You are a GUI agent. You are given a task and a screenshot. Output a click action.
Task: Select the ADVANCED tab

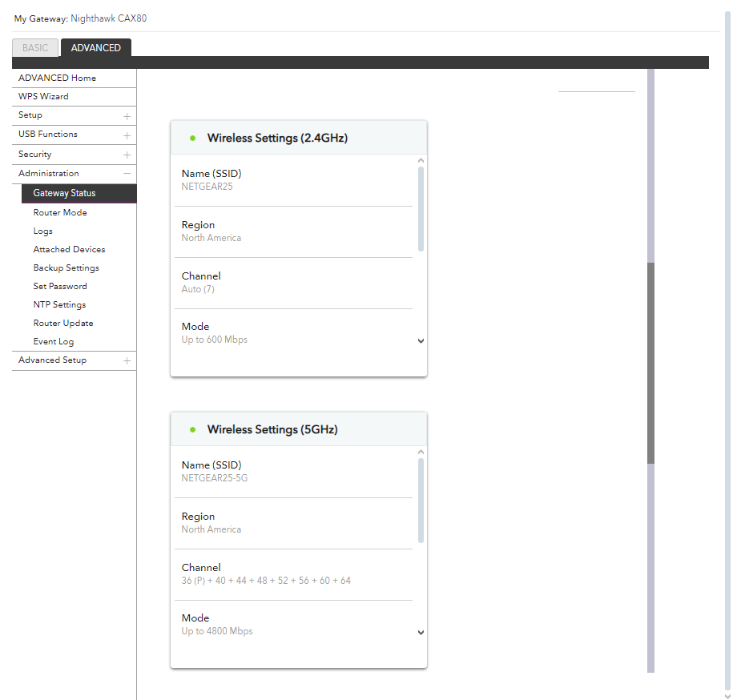tap(96, 48)
